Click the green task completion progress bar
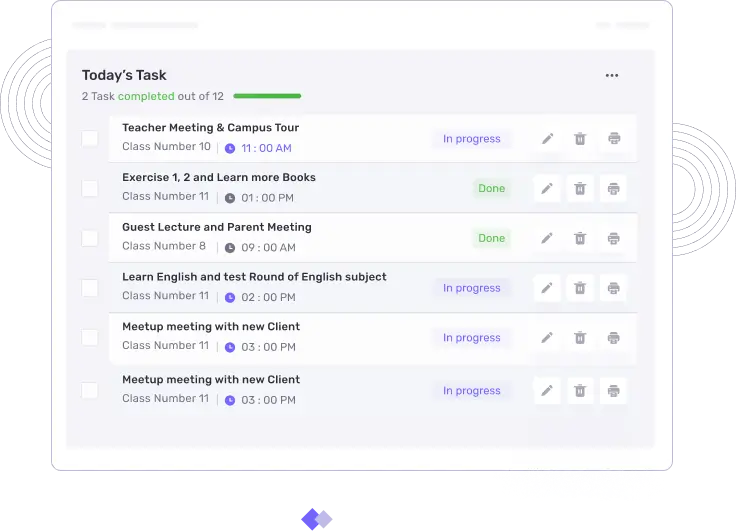Screen dimensions: 736x531 (267, 96)
